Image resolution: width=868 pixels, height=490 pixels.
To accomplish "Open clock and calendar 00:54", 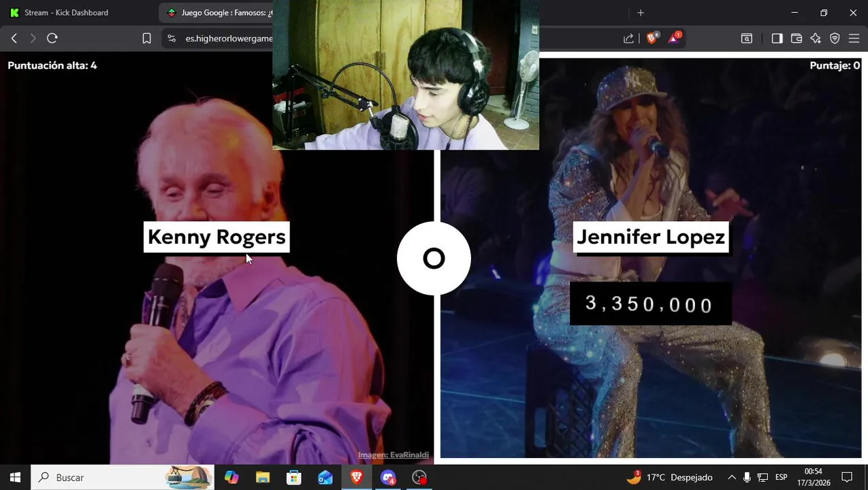I will point(814,477).
